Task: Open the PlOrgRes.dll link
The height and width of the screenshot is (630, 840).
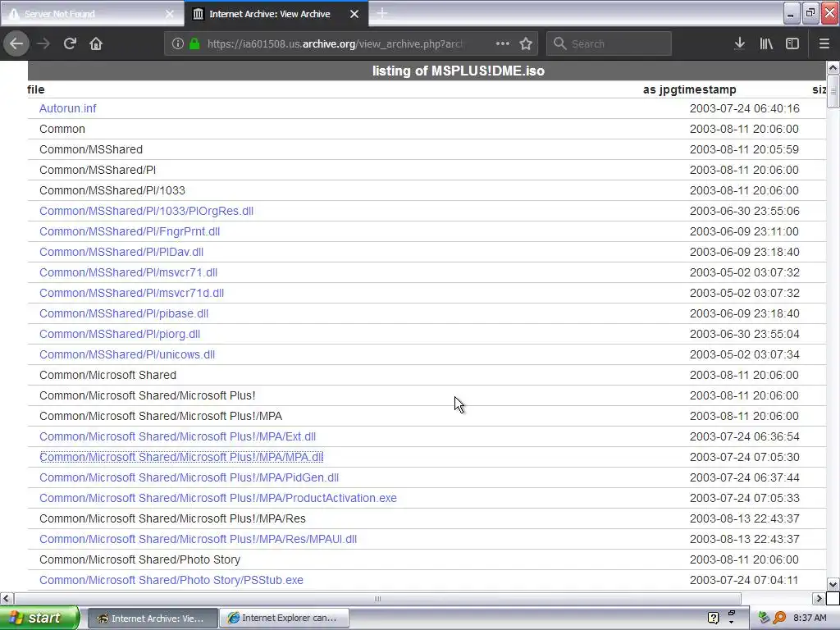Action: (x=146, y=211)
